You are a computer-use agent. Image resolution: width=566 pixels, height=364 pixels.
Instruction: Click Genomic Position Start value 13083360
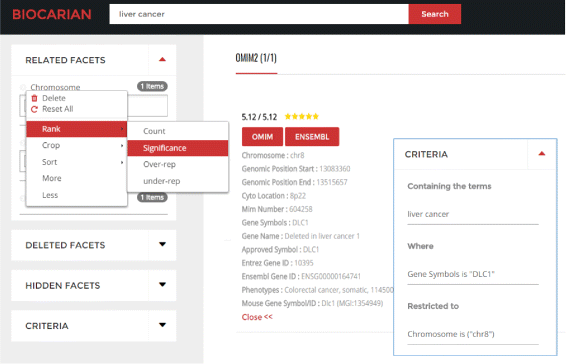pyautogui.click(x=335, y=169)
